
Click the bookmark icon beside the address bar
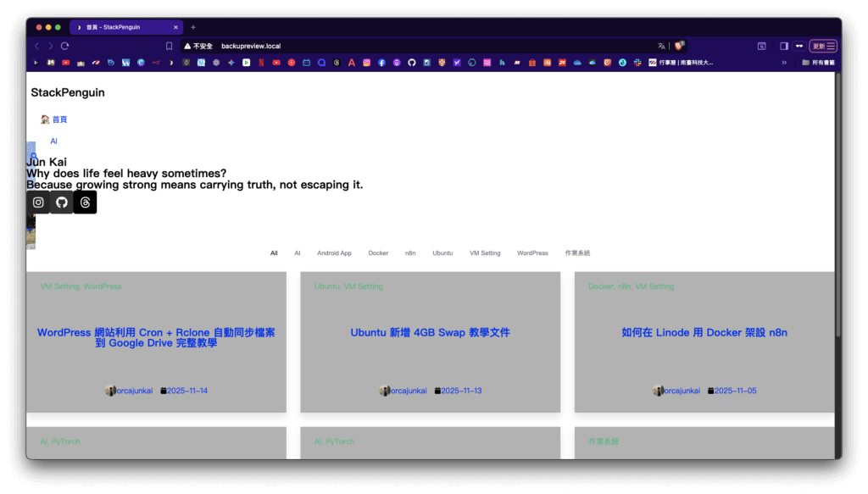[x=169, y=46]
